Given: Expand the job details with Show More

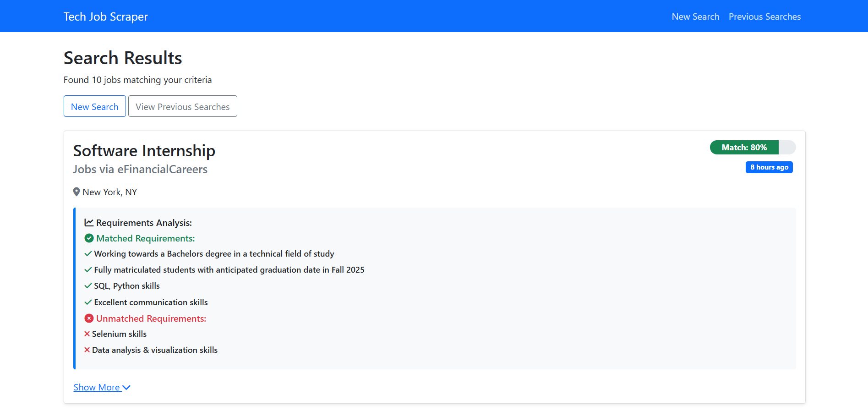Looking at the screenshot, I should pyautogui.click(x=102, y=388).
